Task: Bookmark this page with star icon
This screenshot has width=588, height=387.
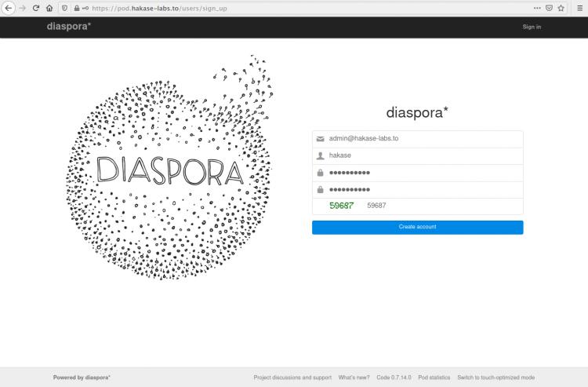Action: tap(561, 8)
